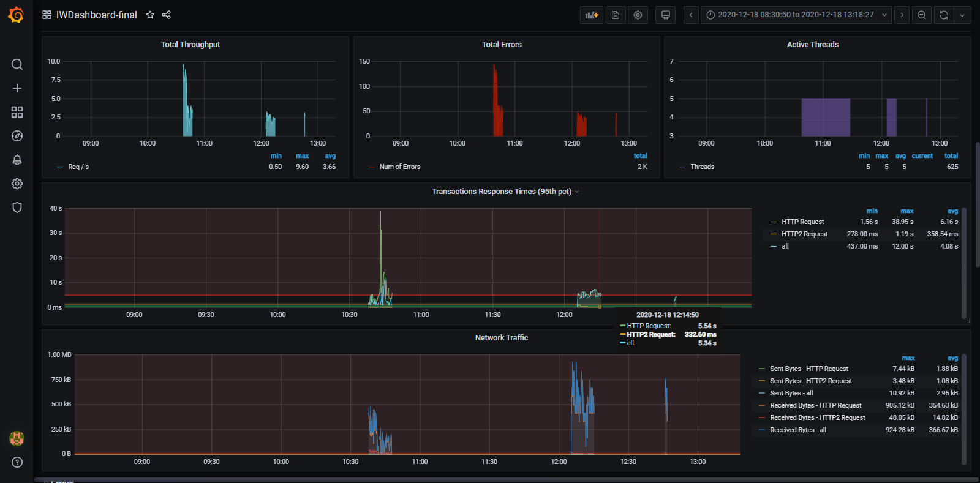Viewport: 980px width, 483px height.
Task: Shift time range backward with left arrow
Action: [691, 15]
